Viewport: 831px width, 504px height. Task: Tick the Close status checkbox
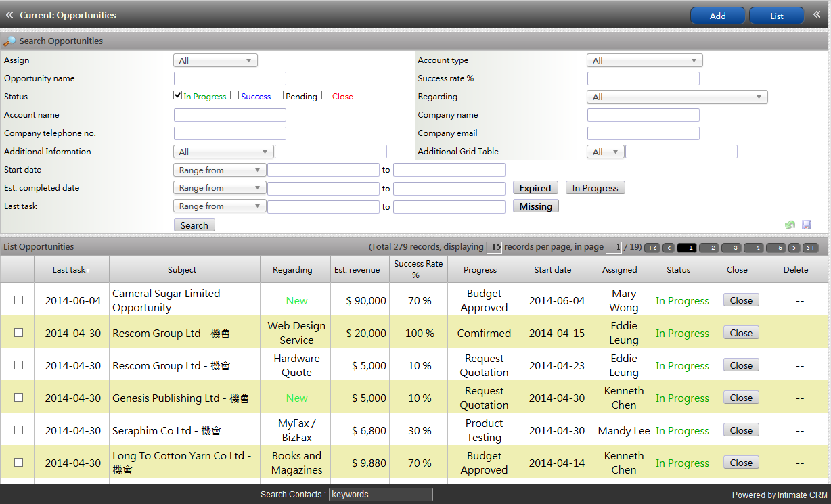325,95
